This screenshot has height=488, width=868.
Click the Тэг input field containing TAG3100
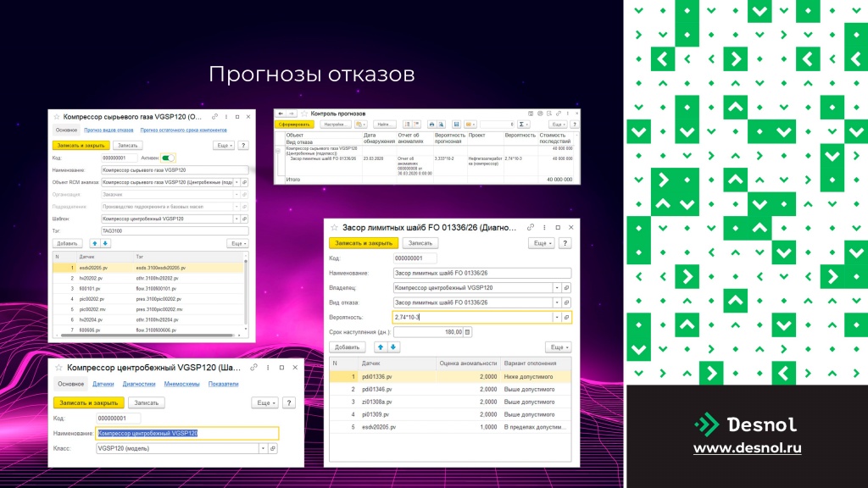click(175, 231)
